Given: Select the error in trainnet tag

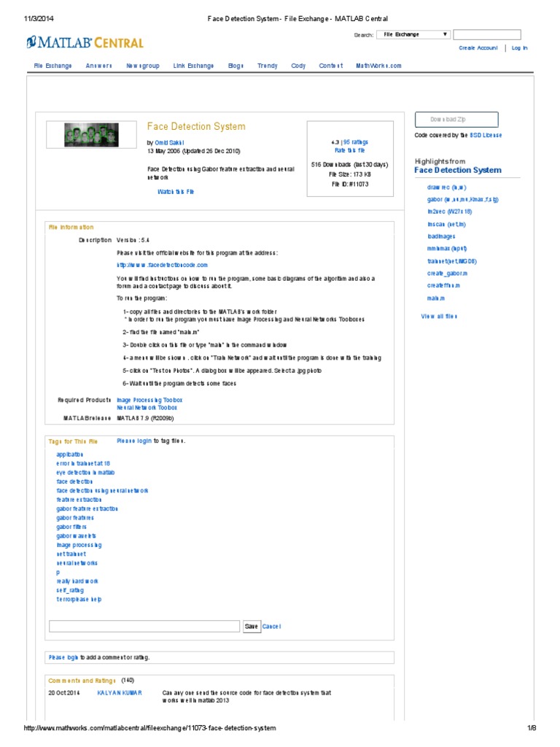Looking at the screenshot, I should [x=83, y=463].
